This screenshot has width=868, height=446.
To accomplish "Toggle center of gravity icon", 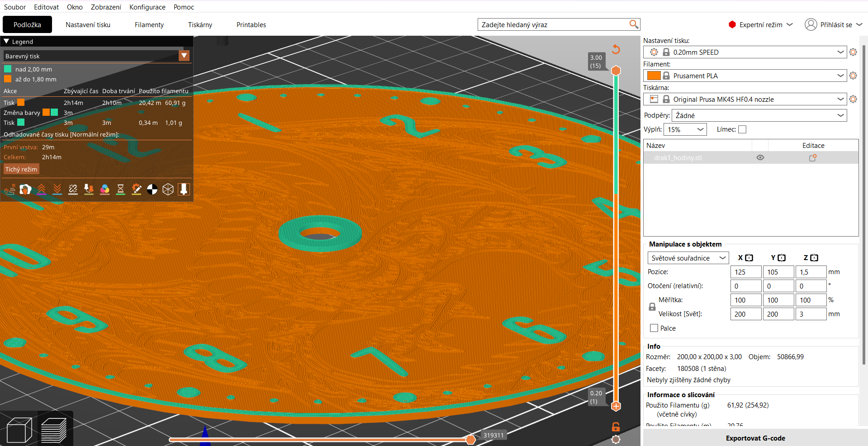I will point(152,190).
